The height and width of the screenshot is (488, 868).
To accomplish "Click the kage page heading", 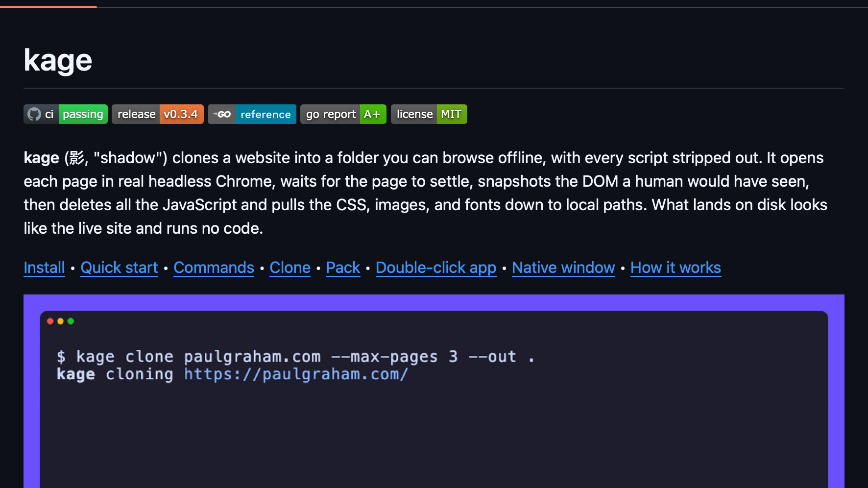I will click(58, 60).
